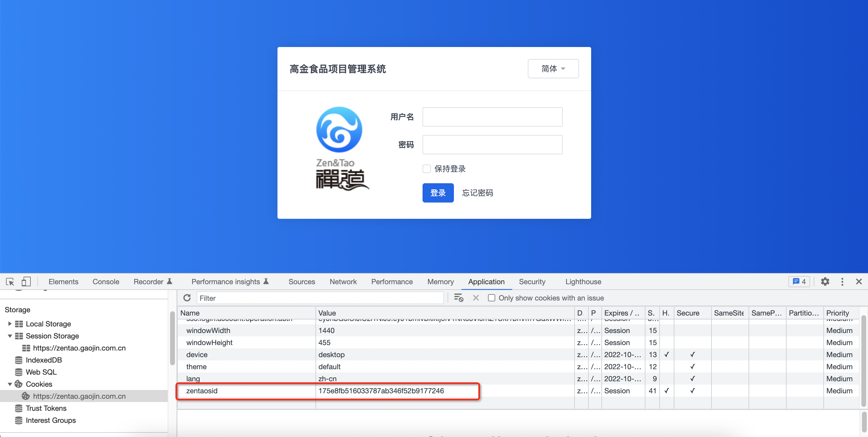Click the zentaosid value 175e8fb516033787ab346f52b9177246
The height and width of the screenshot is (437, 868).
click(381, 391)
